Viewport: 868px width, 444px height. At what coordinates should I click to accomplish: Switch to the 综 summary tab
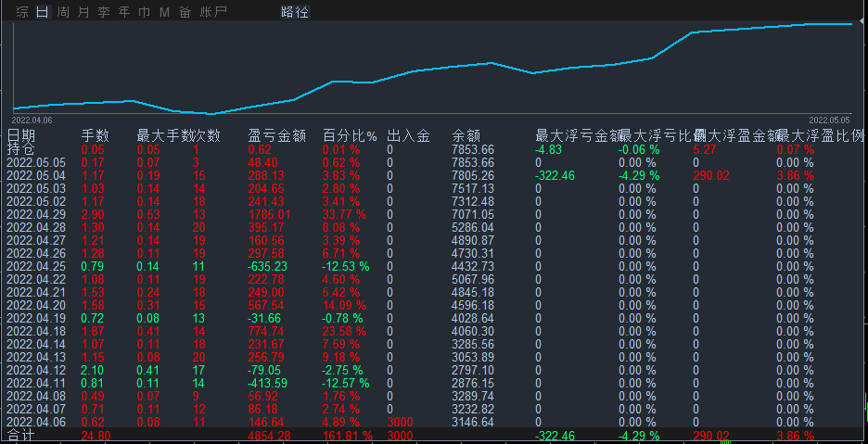(22, 12)
